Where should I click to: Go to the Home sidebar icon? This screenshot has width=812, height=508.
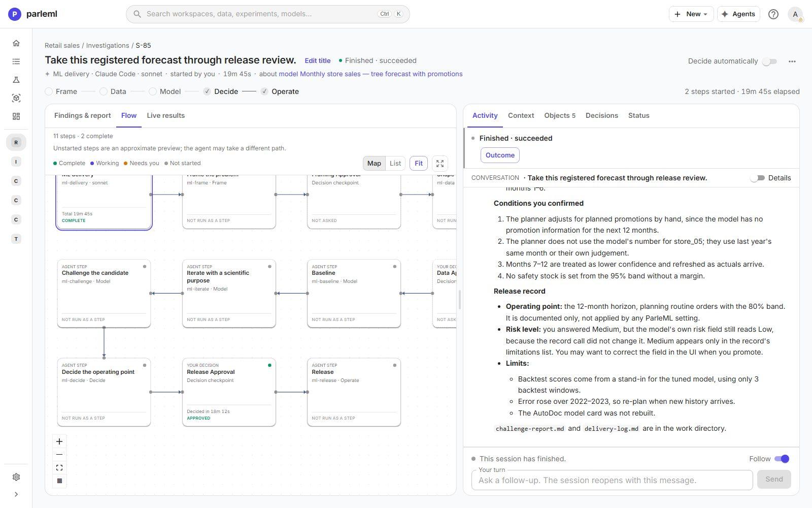16,43
